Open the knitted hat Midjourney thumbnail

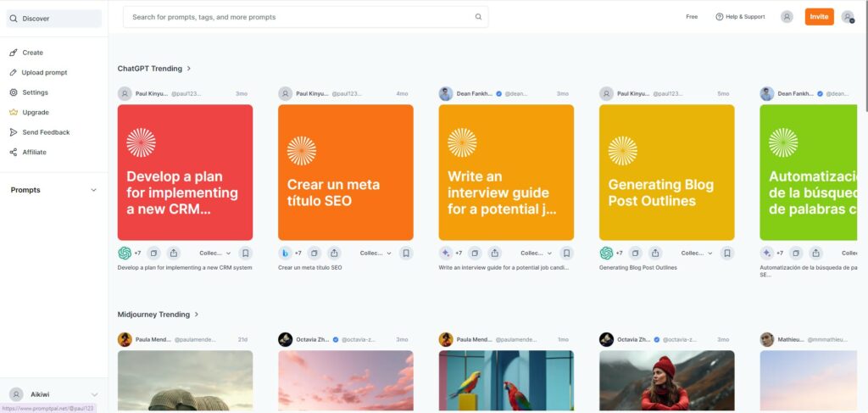185,380
